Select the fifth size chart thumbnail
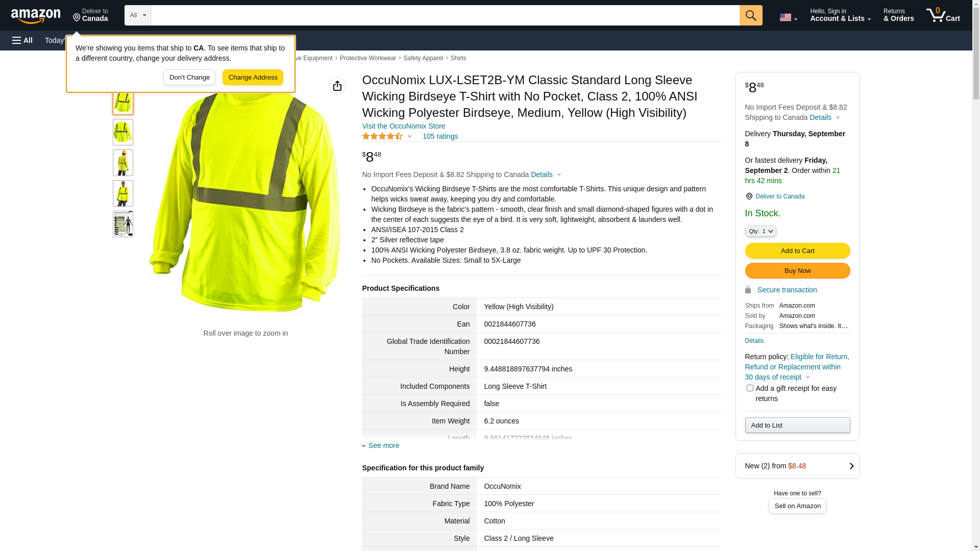 pos(122,224)
